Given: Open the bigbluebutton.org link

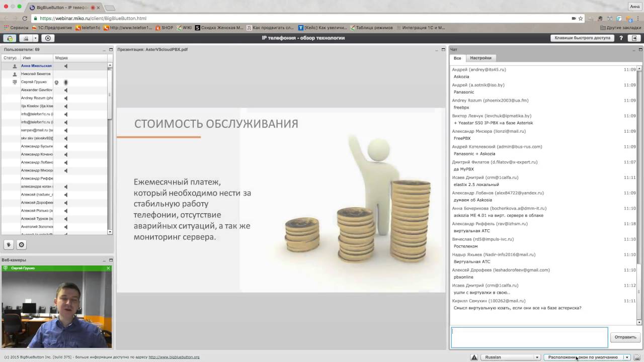Looking at the screenshot, I should pyautogui.click(x=174, y=357).
